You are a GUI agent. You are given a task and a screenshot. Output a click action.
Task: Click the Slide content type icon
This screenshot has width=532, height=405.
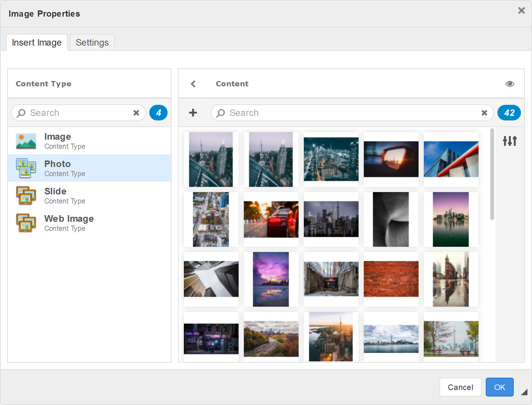tap(25, 195)
